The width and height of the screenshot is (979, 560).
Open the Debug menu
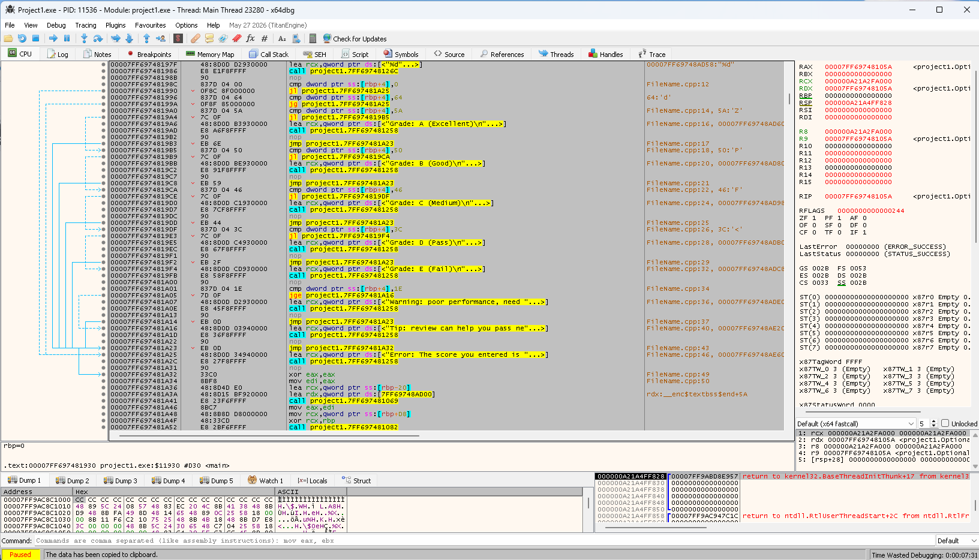[56, 25]
